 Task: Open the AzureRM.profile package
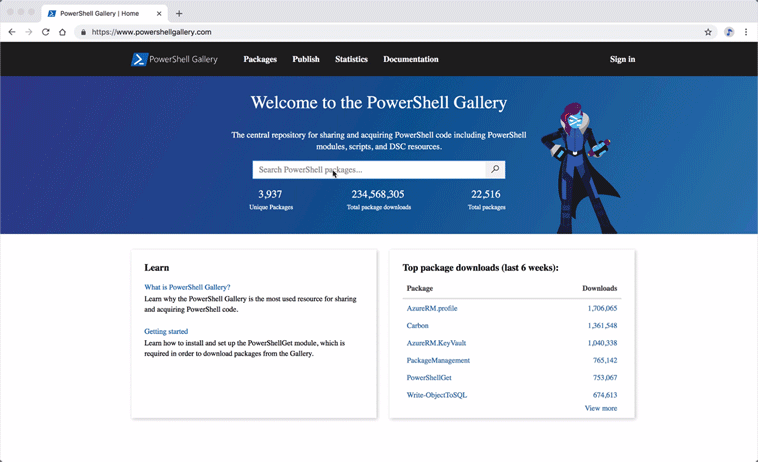coord(432,308)
